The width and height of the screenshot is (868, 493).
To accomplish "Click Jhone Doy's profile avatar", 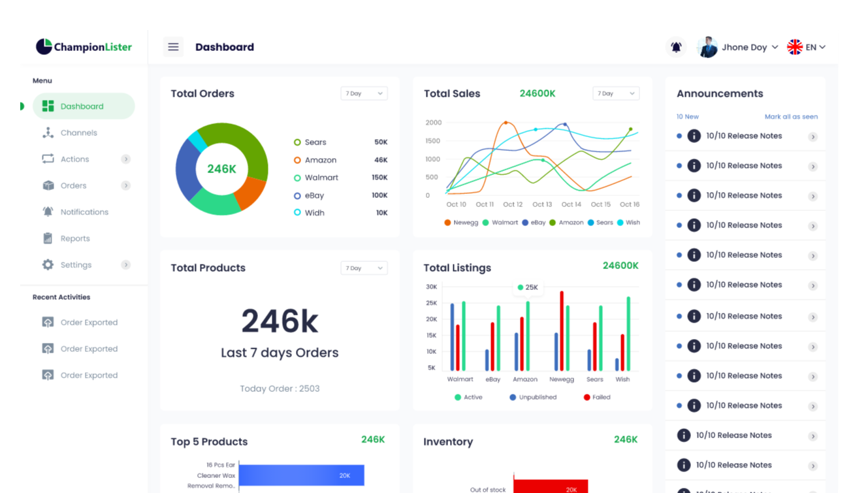I will coord(707,47).
